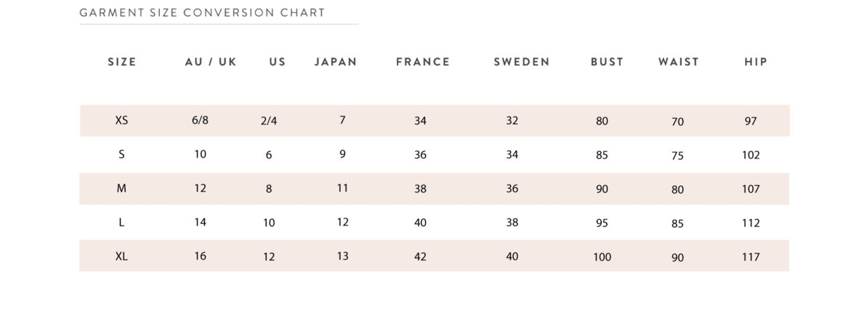Image resolution: width=868 pixels, height=310 pixels.
Task: Click the M size row label
Action: [x=122, y=189]
